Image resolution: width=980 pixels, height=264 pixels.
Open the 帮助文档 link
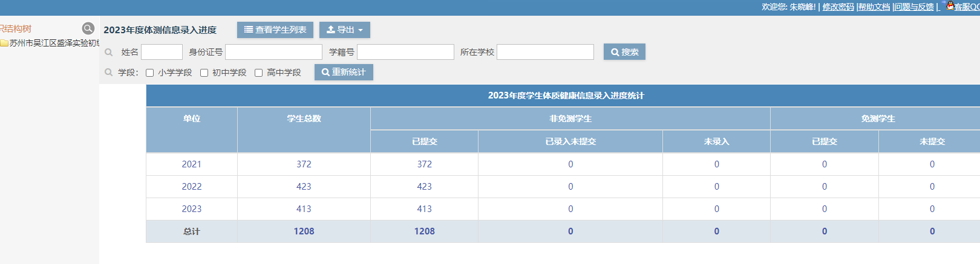tap(874, 7)
